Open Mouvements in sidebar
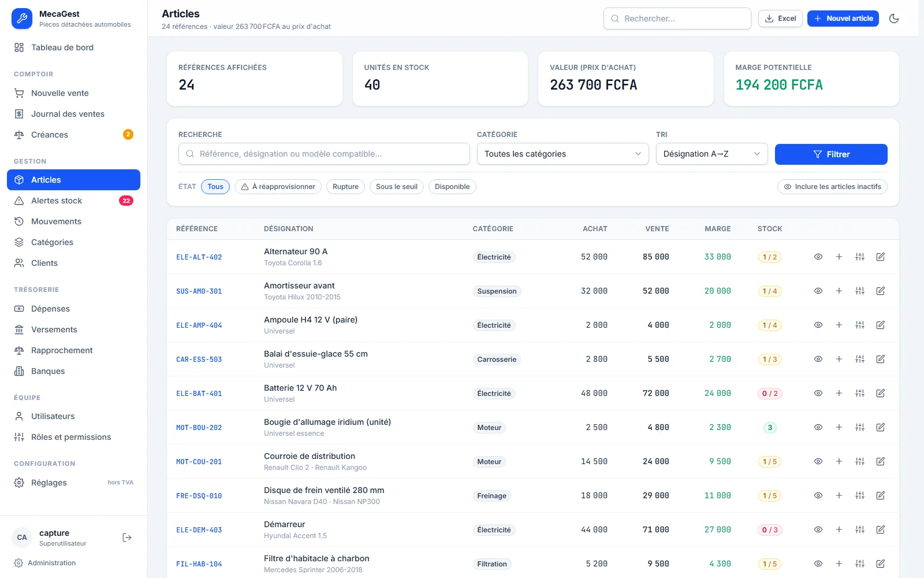This screenshot has height=578, width=924. pyautogui.click(x=73, y=221)
